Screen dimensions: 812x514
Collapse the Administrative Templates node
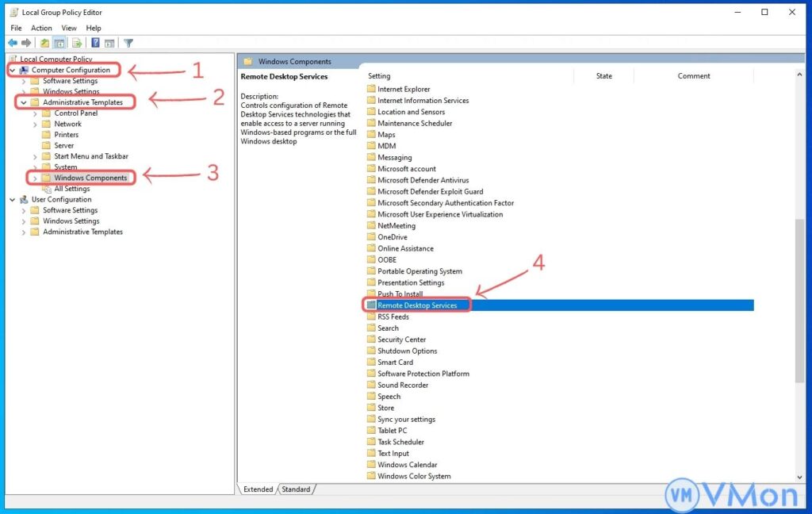click(x=23, y=102)
